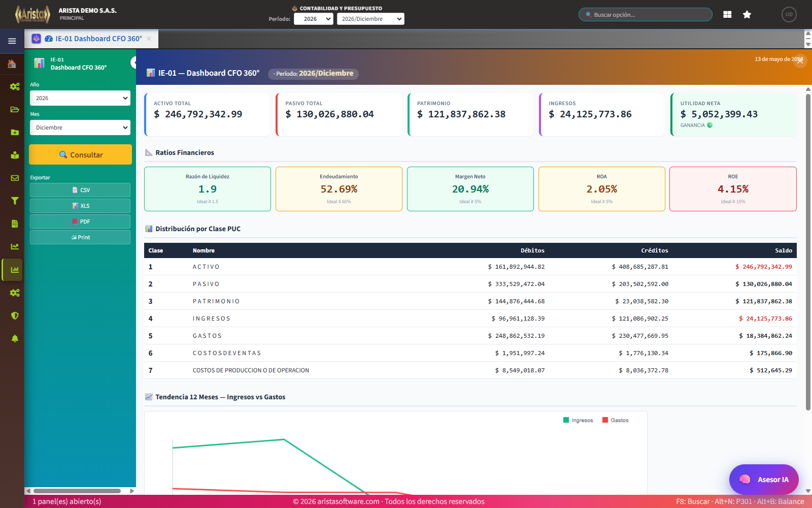The height and width of the screenshot is (508, 812).
Task: Export report as PDF
Action: [80, 221]
